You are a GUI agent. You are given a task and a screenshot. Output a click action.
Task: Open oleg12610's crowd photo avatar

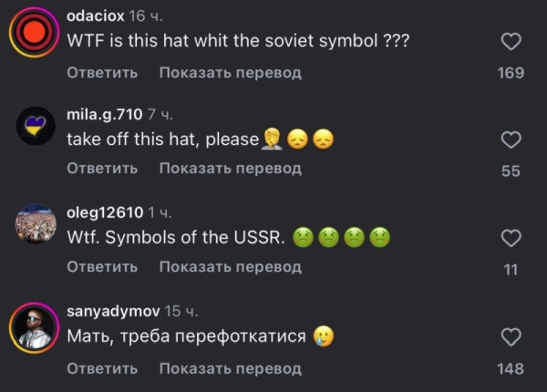(36, 223)
